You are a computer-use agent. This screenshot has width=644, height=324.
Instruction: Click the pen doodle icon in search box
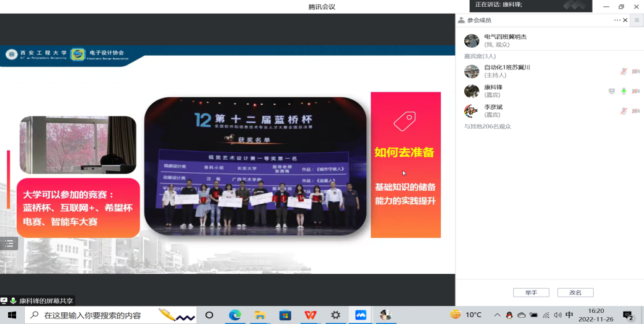pos(177,315)
